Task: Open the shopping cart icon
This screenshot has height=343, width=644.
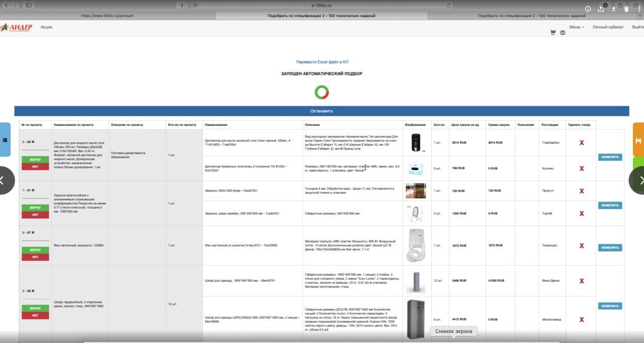Action: coord(553,32)
